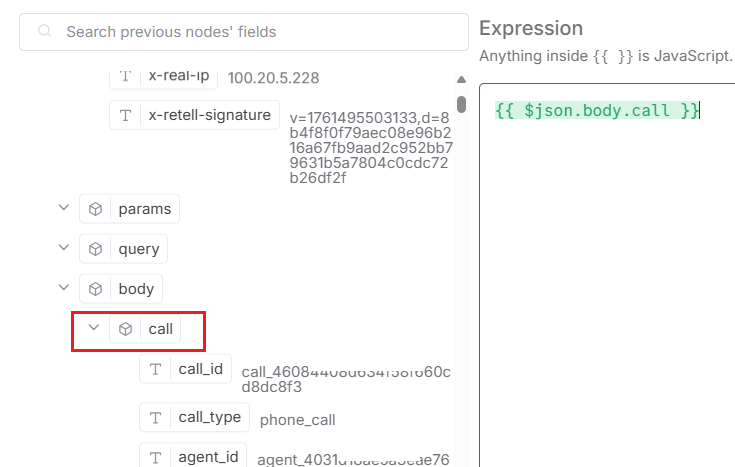Screen dimensions: 735x467
Task: Collapse the body node chevron
Action: 64,288
